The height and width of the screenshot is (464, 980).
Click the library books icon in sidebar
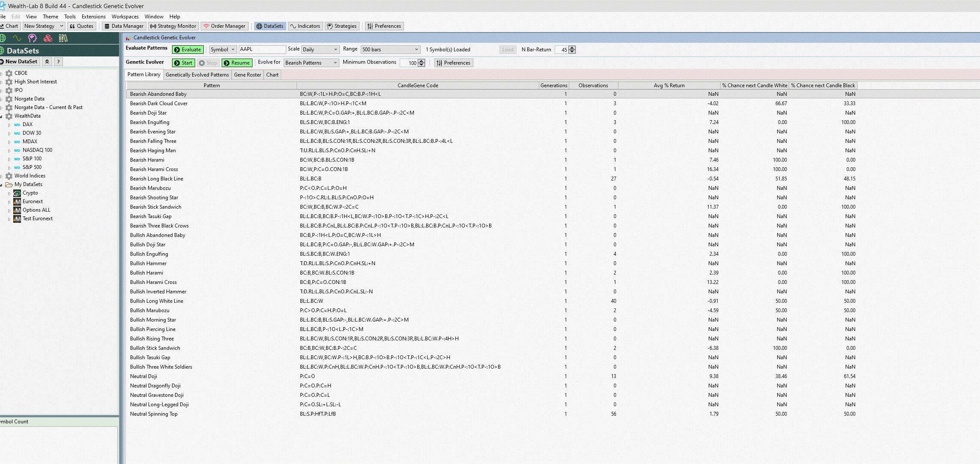[63, 38]
